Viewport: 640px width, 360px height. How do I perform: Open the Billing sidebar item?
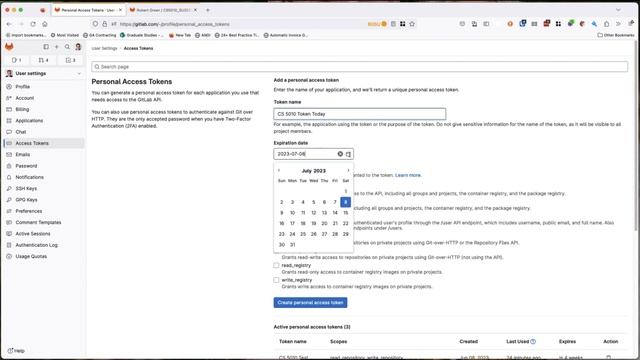[44, 109]
